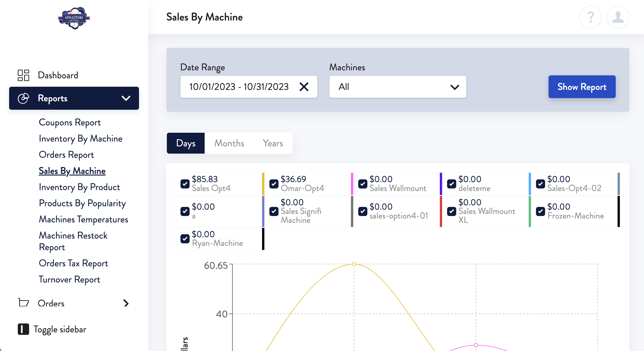Uncheck the Omar-Opt4 checkbox
Image resolution: width=644 pixels, height=351 pixels.
click(274, 184)
